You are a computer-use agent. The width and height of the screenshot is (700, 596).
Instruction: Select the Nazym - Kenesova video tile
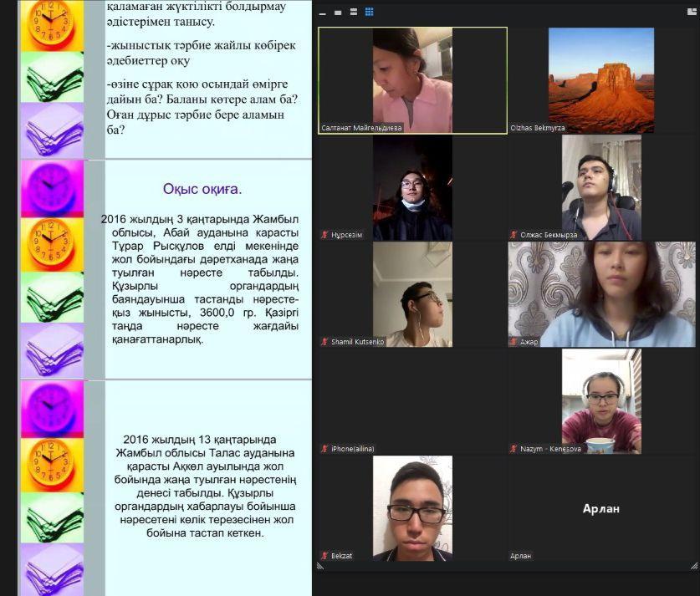click(601, 401)
